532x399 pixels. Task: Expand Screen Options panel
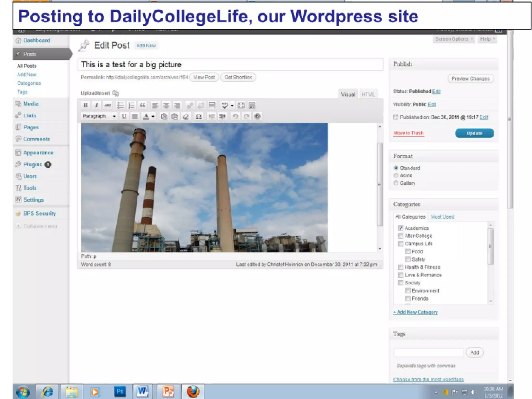[x=454, y=39]
